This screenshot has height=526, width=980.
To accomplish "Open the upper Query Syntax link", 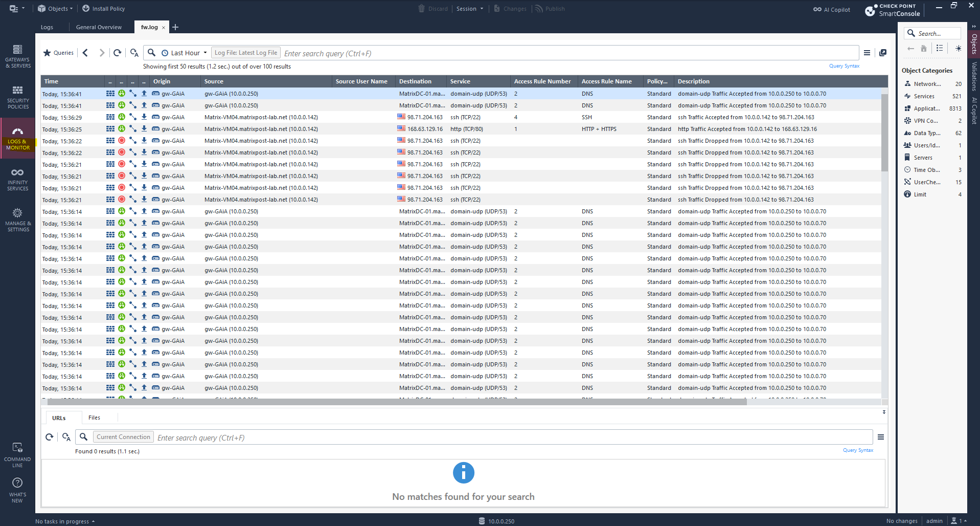I will pos(844,66).
